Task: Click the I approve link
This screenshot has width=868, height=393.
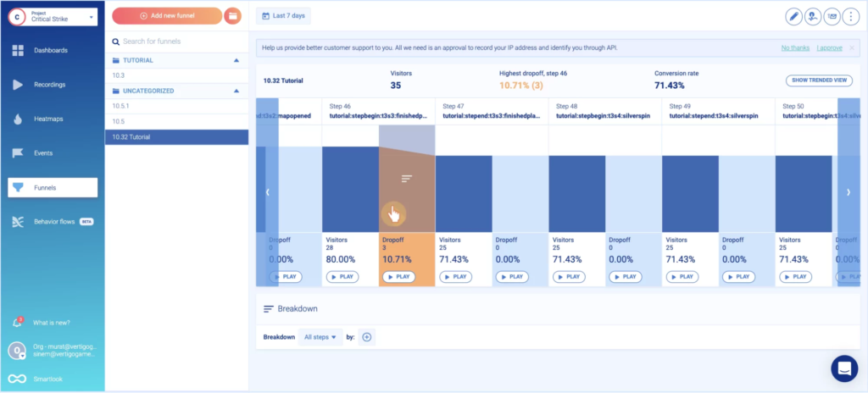Action: click(829, 48)
